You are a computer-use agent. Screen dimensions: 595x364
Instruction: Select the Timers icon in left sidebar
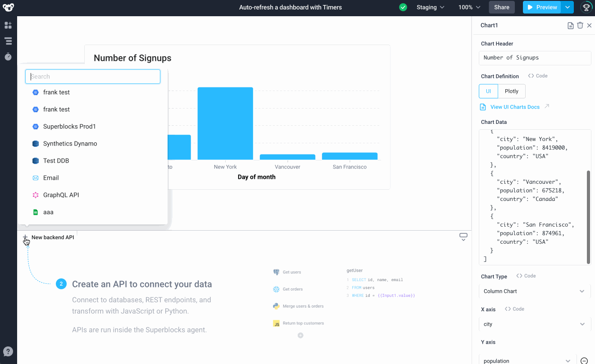tap(8, 57)
